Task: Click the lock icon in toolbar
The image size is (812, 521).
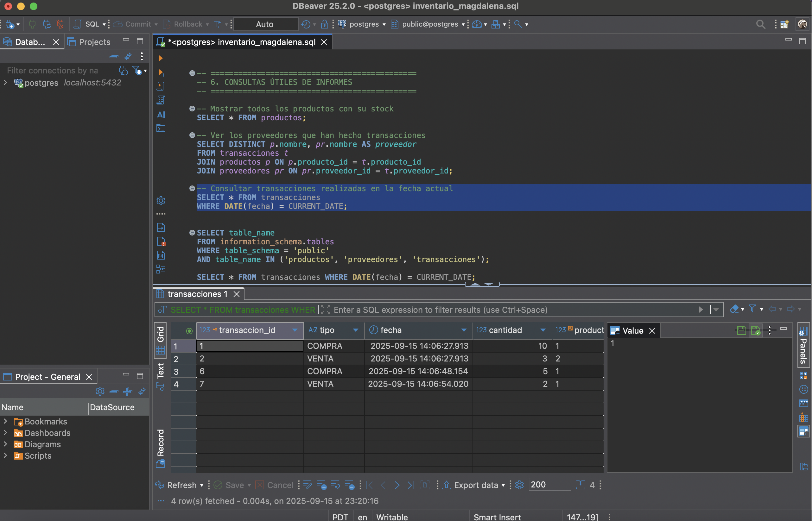Action: 324,24
